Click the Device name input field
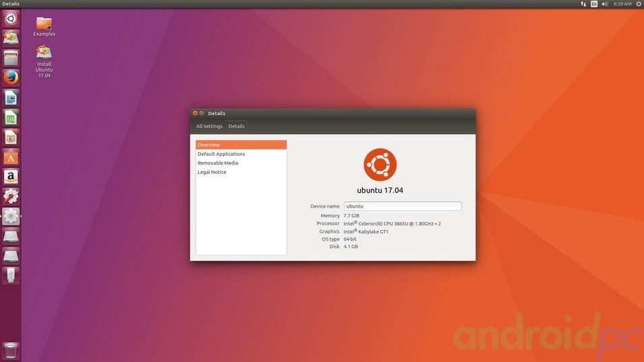 point(403,206)
